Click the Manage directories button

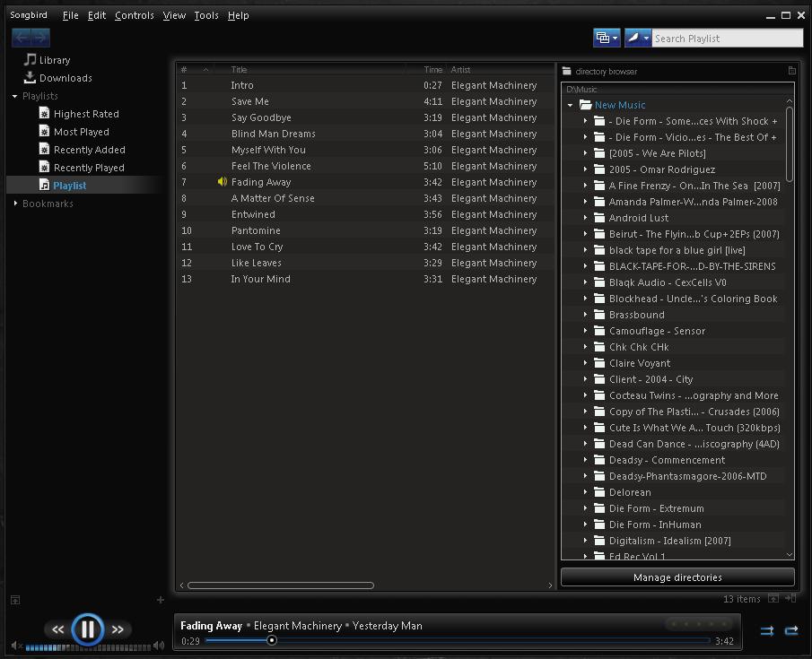click(677, 577)
